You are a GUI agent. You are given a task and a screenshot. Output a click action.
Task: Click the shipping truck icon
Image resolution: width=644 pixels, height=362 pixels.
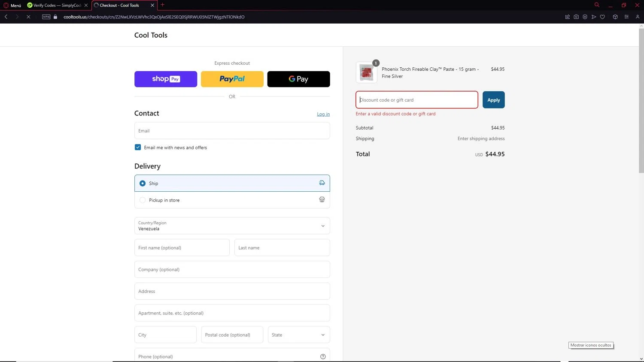pyautogui.click(x=322, y=183)
